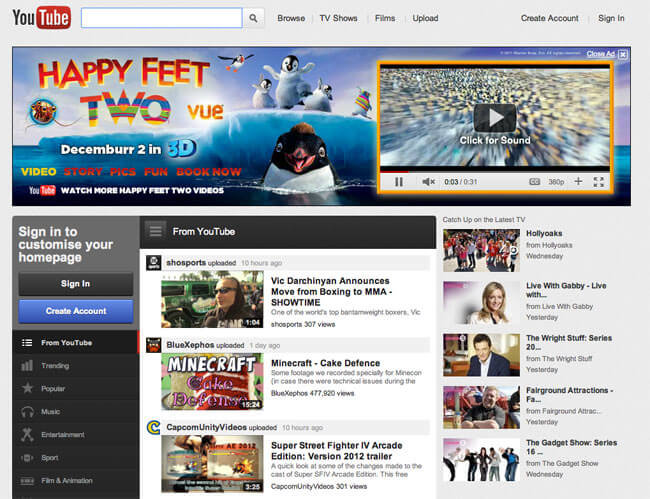Pause the Happy Feet Two ad video
Screen dimensions: 650x499
399,181
